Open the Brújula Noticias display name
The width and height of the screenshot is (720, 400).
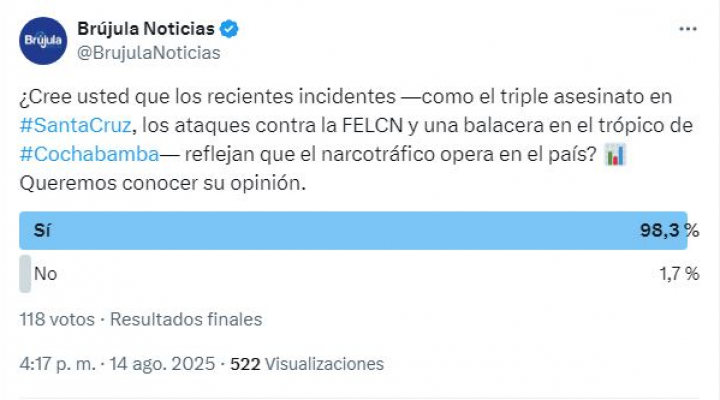[146, 28]
